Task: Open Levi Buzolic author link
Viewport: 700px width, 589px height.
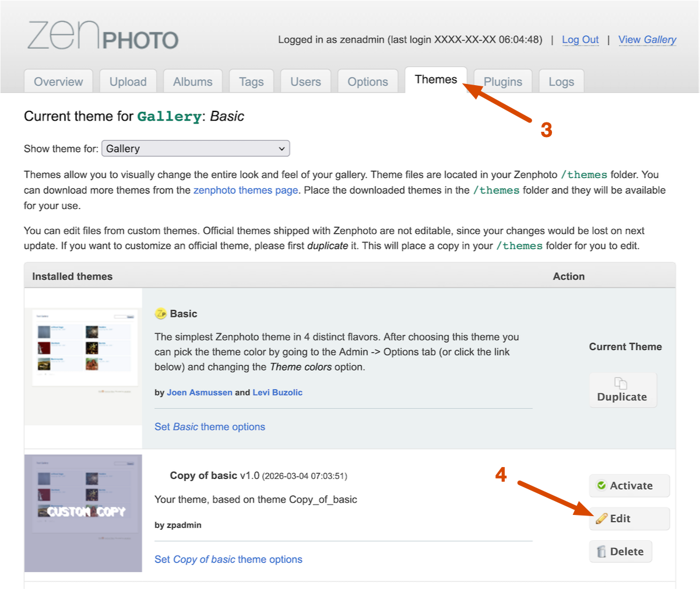Action: coord(277,392)
